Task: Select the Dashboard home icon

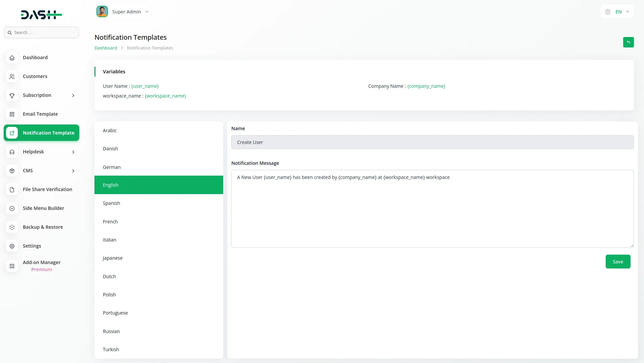Action: (12, 58)
